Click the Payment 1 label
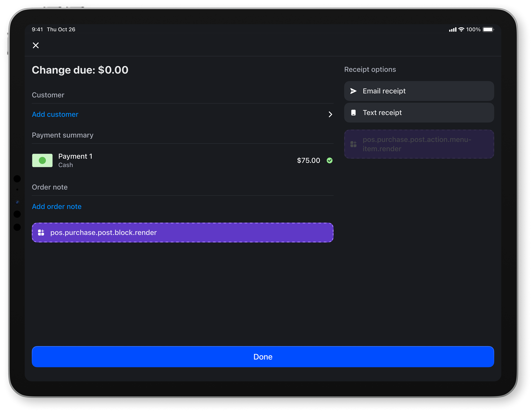Screen dimensions: 532x412 pyautogui.click(x=75, y=156)
